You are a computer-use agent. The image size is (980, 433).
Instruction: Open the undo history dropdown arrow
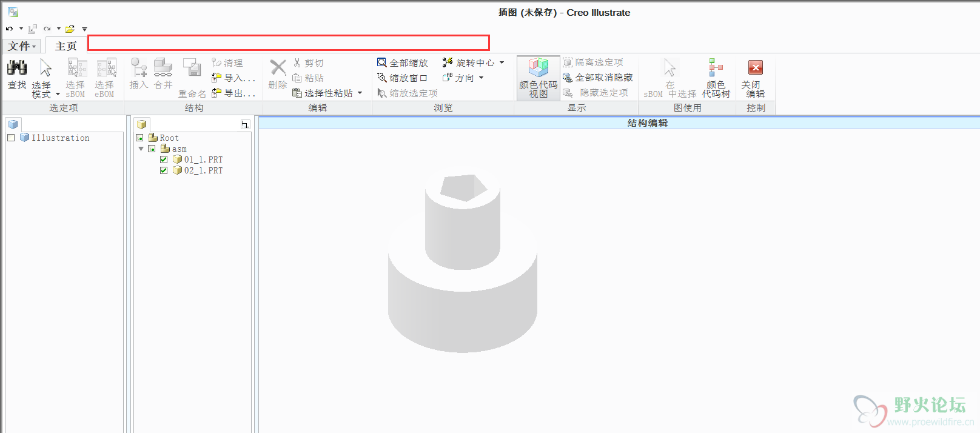tap(21, 29)
